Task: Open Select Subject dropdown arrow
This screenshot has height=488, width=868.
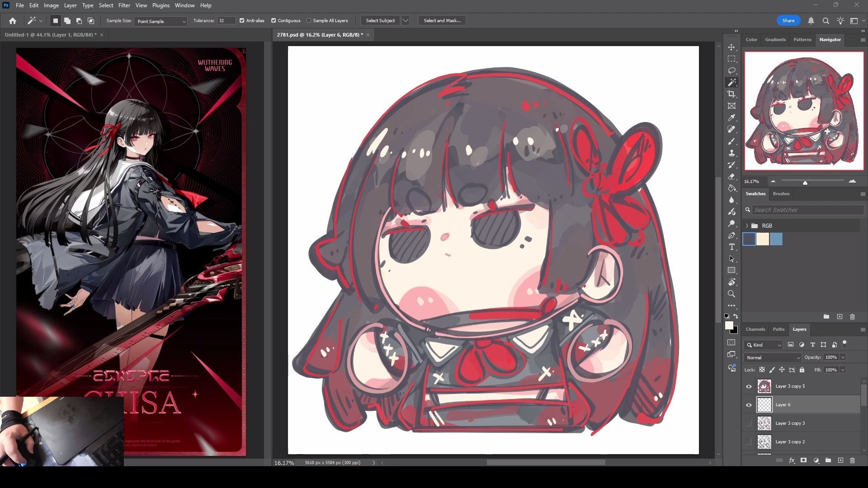Action: pyautogui.click(x=406, y=21)
